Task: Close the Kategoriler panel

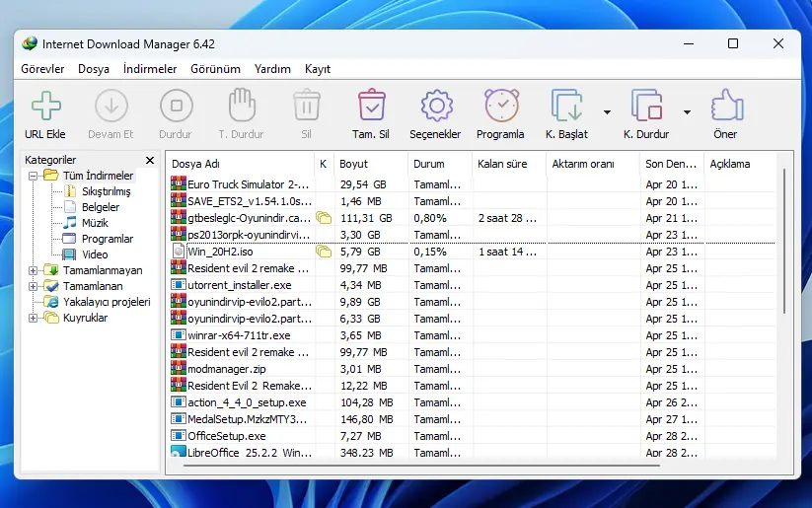Action: [x=150, y=160]
